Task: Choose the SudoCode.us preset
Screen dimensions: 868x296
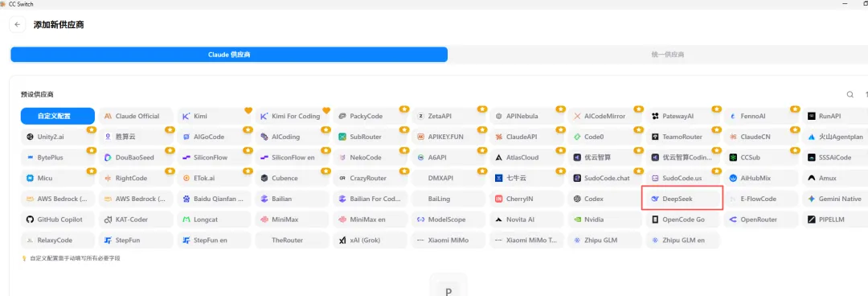Action: tap(683, 178)
